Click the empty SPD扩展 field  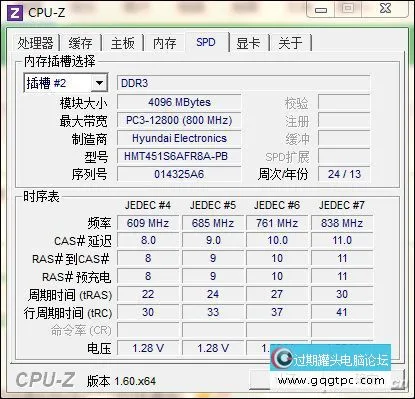(344, 156)
